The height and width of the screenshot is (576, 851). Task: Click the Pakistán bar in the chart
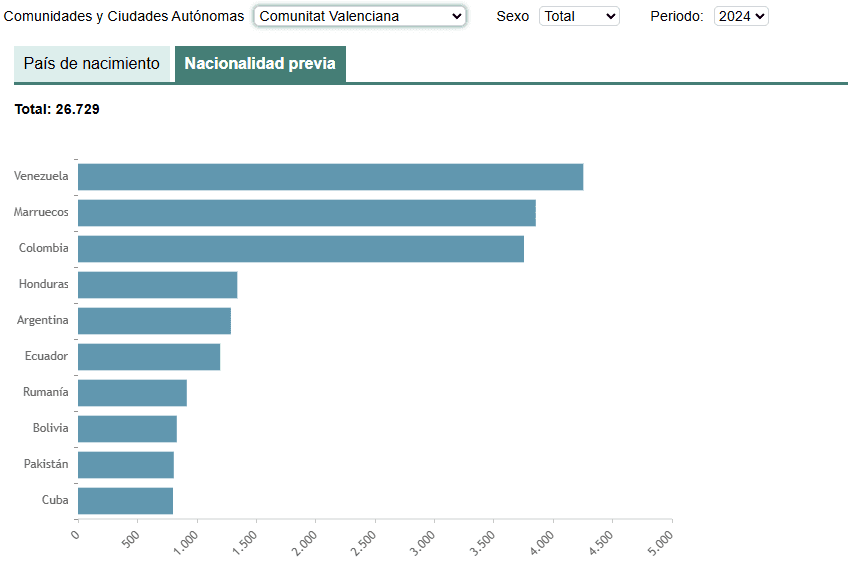coord(125,465)
